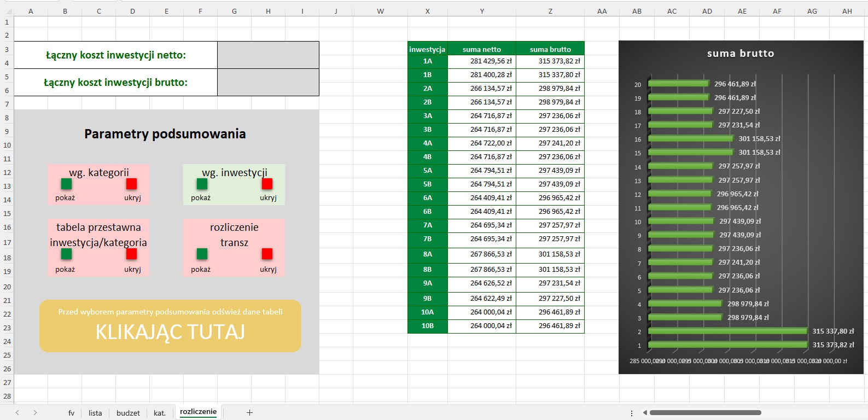Select column Y header
The width and height of the screenshot is (868, 420).
[x=482, y=11]
